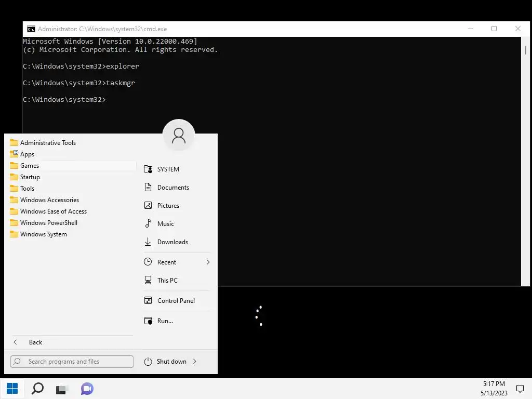Expand Windows Accessories folder
The width and height of the screenshot is (532, 399).
tap(49, 200)
